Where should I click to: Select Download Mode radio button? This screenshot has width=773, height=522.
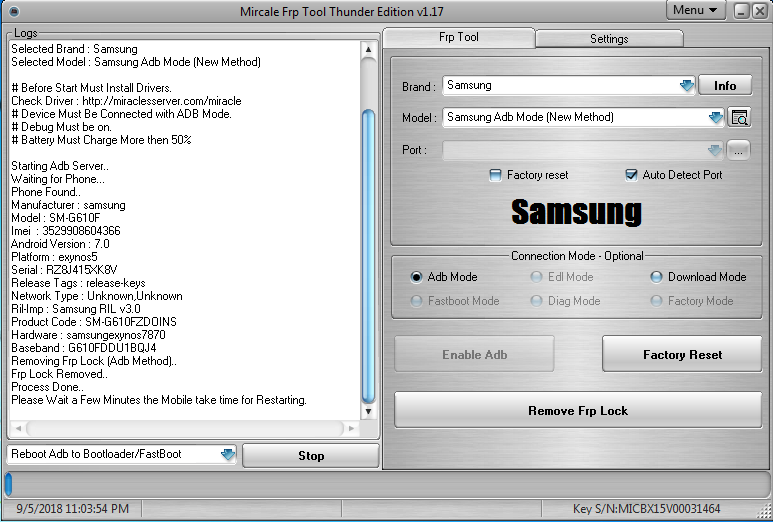coord(656,277)
